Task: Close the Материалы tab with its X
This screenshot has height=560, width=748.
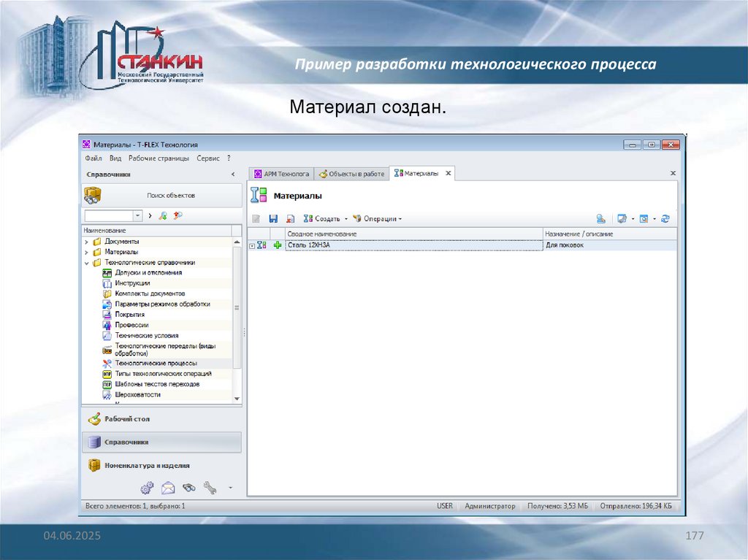Action: pyautogui.click(x=449, y=174)
